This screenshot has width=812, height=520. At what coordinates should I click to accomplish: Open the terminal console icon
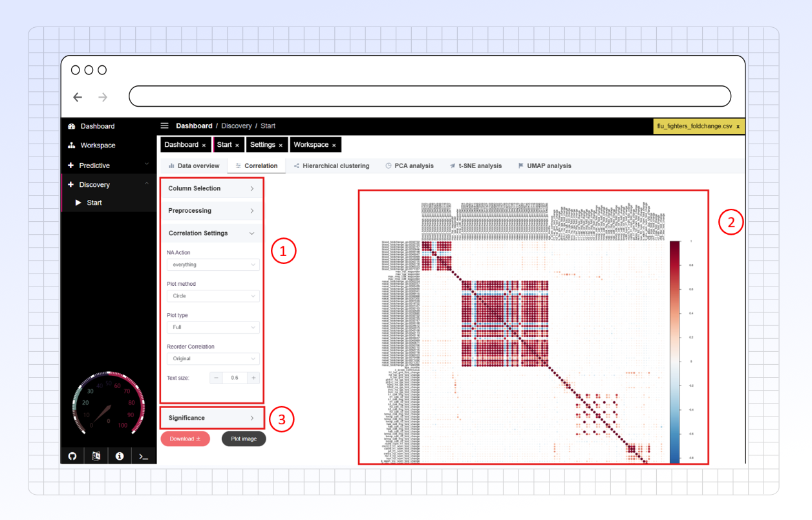pos(144,457)
